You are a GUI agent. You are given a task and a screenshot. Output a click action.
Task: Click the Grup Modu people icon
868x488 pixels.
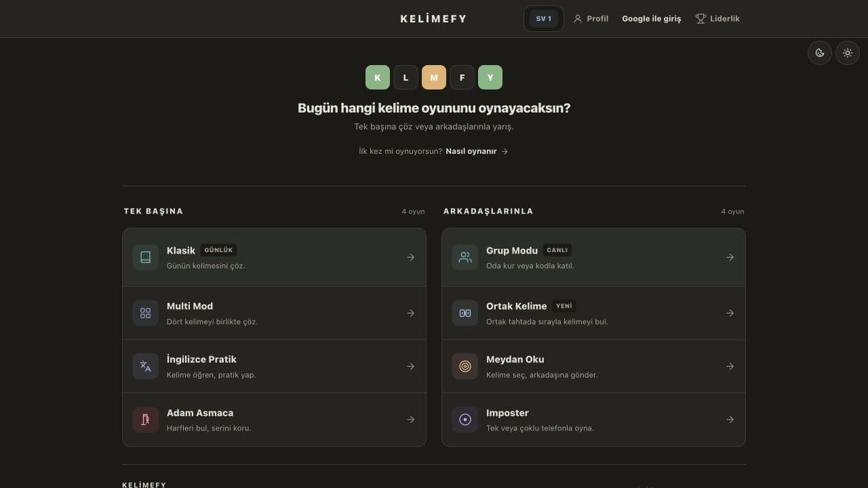pyautogui.click(x=465, y=258)
